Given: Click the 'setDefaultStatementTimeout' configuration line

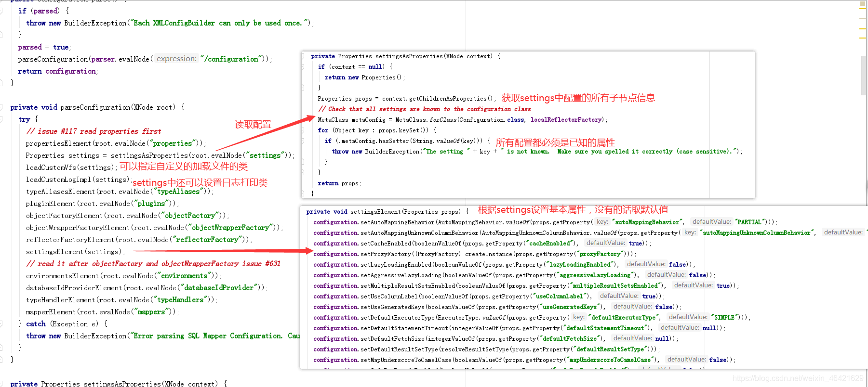Looking at the screenshot, I should pos(520,328).
